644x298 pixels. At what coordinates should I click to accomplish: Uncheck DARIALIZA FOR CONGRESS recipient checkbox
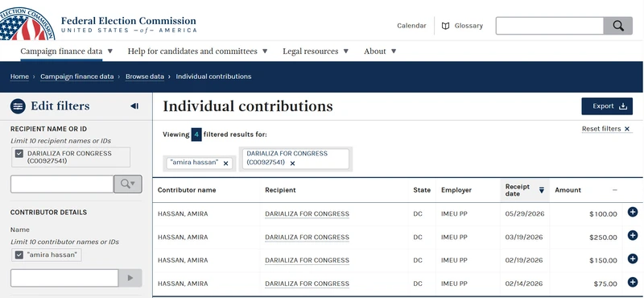click(x=19, y=154)
